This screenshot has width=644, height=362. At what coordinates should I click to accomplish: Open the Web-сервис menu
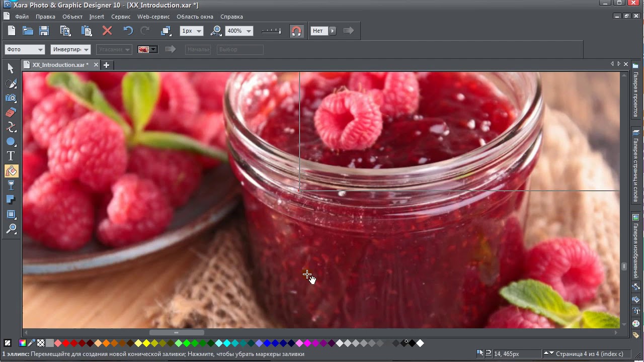[153, 17]
